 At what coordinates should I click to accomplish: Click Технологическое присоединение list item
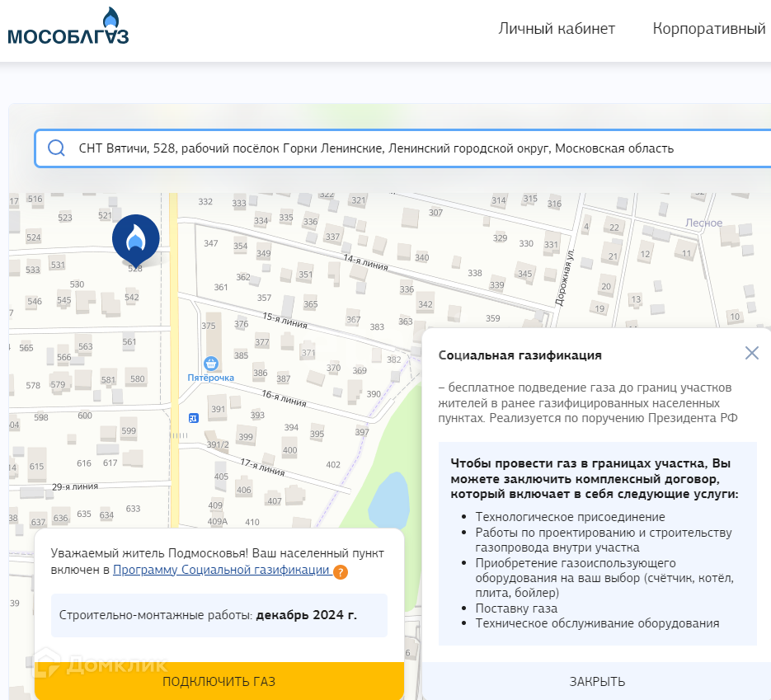(x=570, y=517)
